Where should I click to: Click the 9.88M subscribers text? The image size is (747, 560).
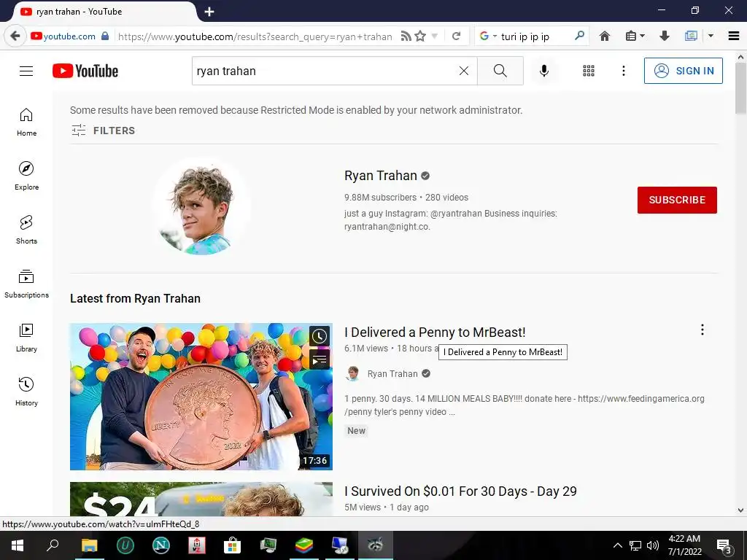point(380,197)
